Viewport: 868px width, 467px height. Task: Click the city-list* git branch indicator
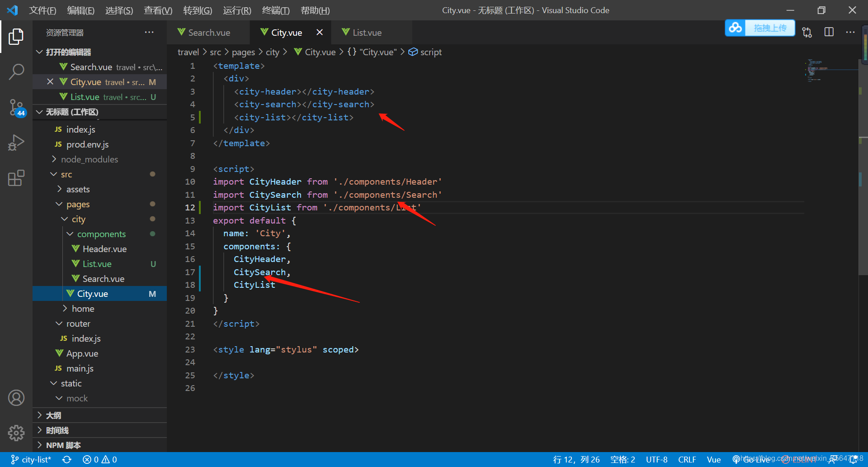click(x=31, y=459)
